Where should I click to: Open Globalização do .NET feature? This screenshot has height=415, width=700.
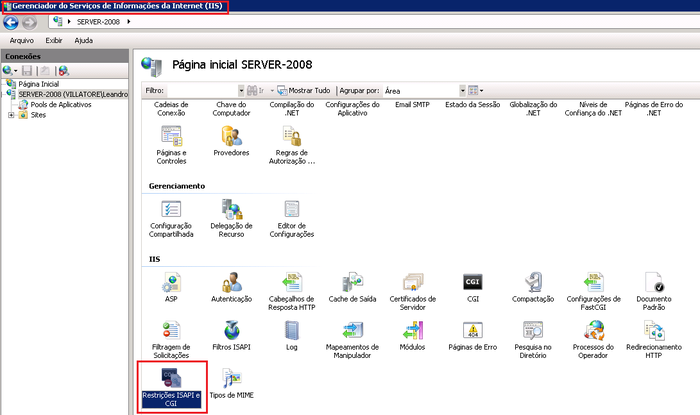tap(533, 109)
